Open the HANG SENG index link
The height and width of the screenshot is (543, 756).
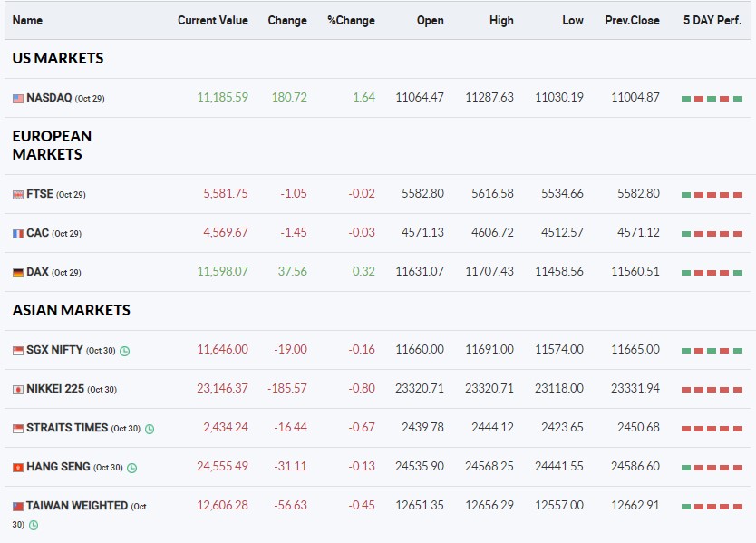pos(58,467)
